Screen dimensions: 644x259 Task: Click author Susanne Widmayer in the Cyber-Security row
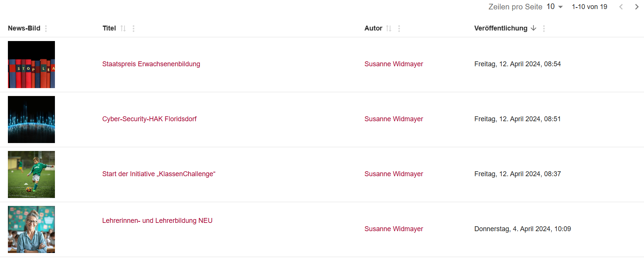pyautogui.click(x=393, y=119)
